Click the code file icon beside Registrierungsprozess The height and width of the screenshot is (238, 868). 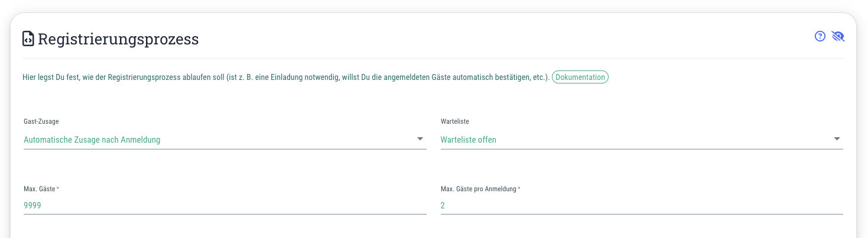pyautogui.click(x=28, y=39)
